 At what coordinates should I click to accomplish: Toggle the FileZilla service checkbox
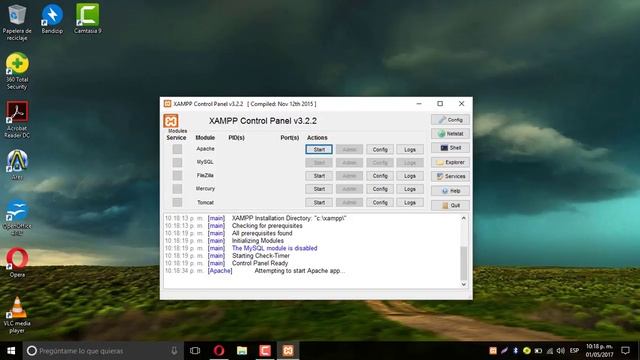click(177, 176)
